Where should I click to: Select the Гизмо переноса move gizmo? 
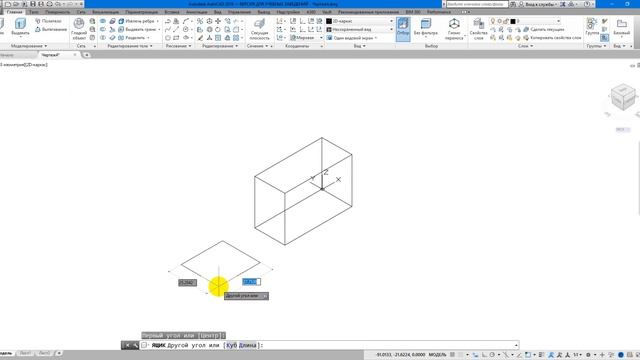coord(454,29)
